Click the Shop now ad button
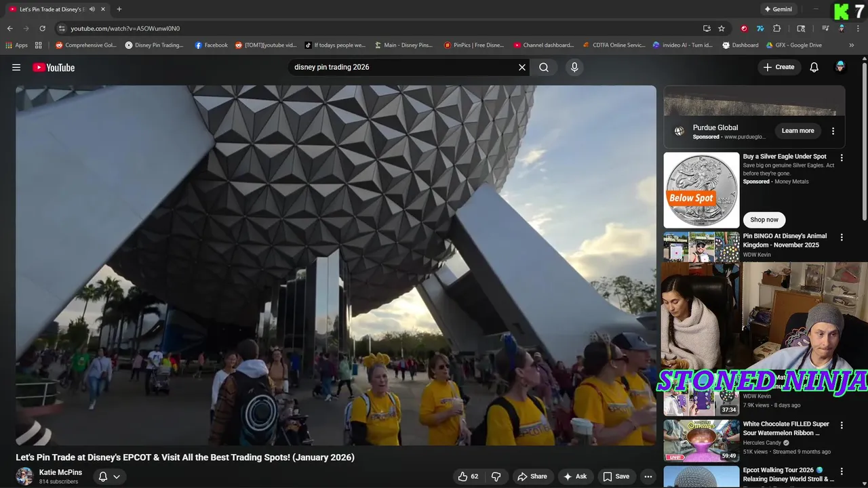This screenshot has height=488, width=868. pyautogui.click(x=764, y=220)
